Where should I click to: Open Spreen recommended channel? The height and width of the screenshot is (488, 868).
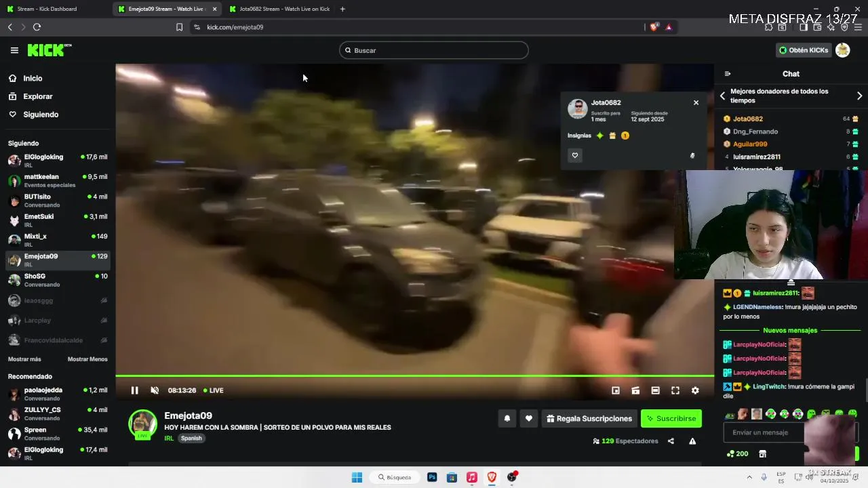57,433
